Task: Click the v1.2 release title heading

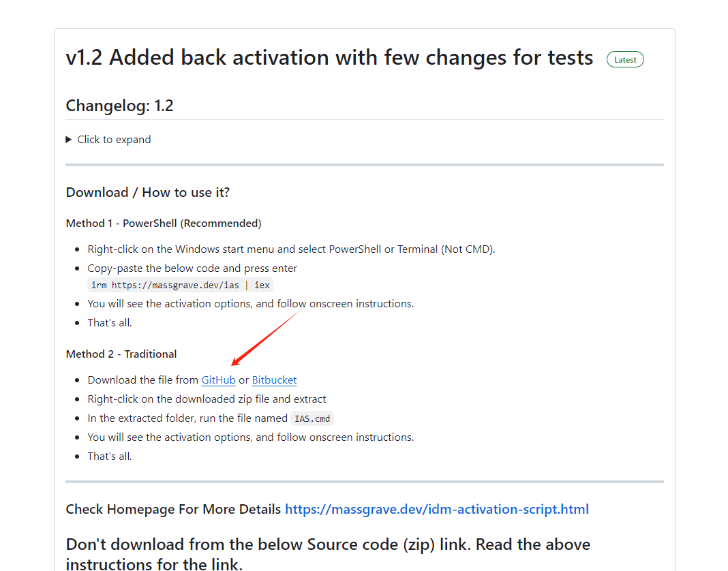Action: tap(329, 57)
